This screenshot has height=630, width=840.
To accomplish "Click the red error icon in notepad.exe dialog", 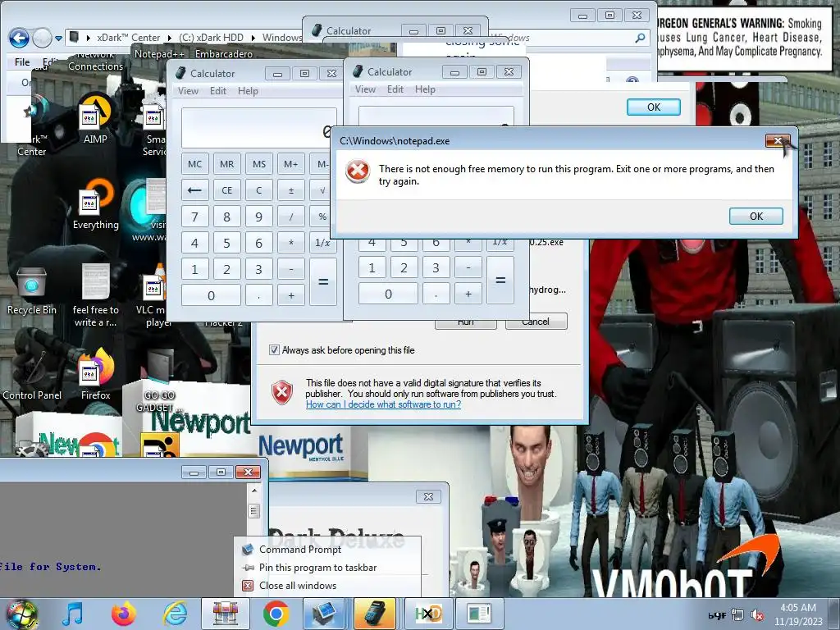I will click(x=358, y=171).
